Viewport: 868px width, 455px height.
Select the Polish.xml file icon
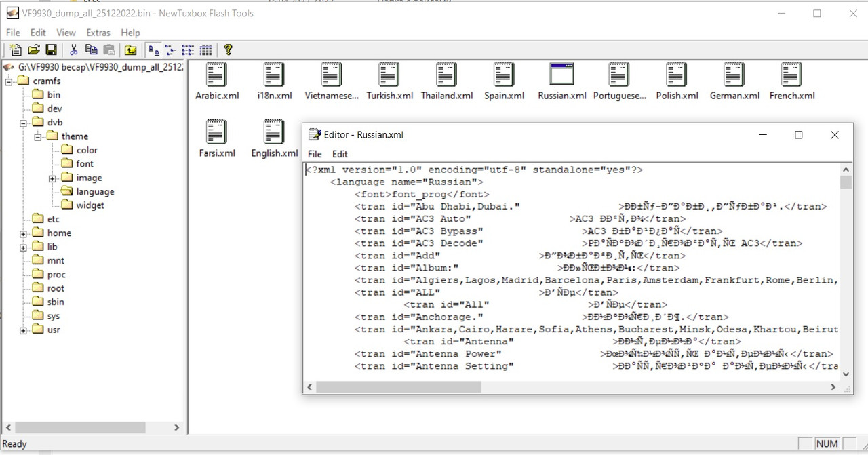677,74
